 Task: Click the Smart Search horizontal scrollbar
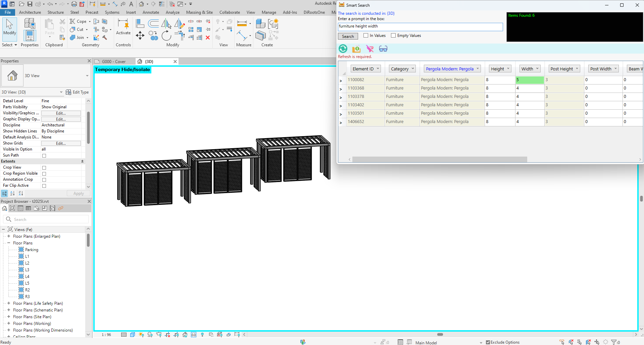440,160
